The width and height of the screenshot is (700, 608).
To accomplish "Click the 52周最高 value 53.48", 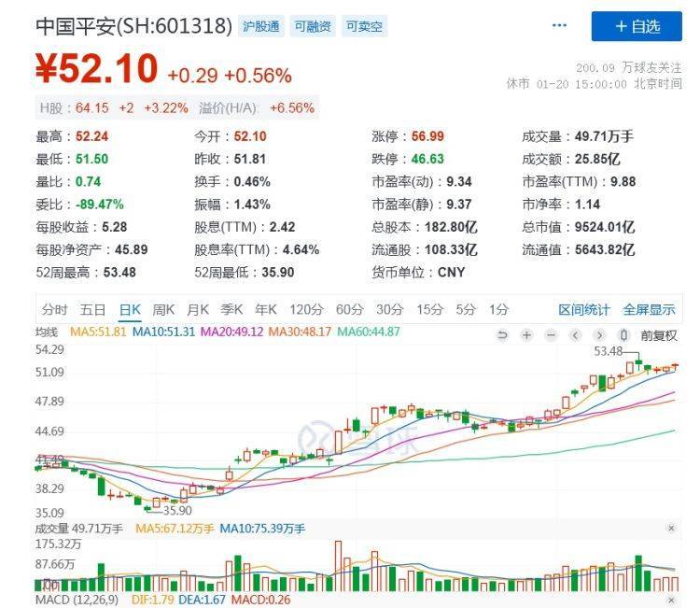I will [x=119, y=273].
